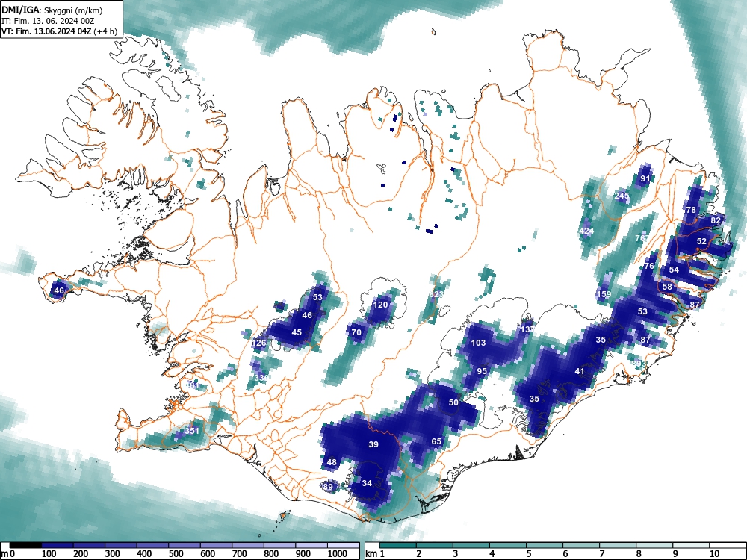747x560 pixels.
Task: Click the teal swatch above the km 3 label
Action: [x=471, y=545]
